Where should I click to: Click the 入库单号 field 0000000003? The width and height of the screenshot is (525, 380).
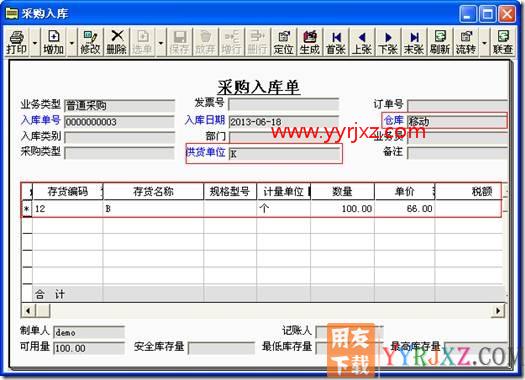(x=120, y=122)
